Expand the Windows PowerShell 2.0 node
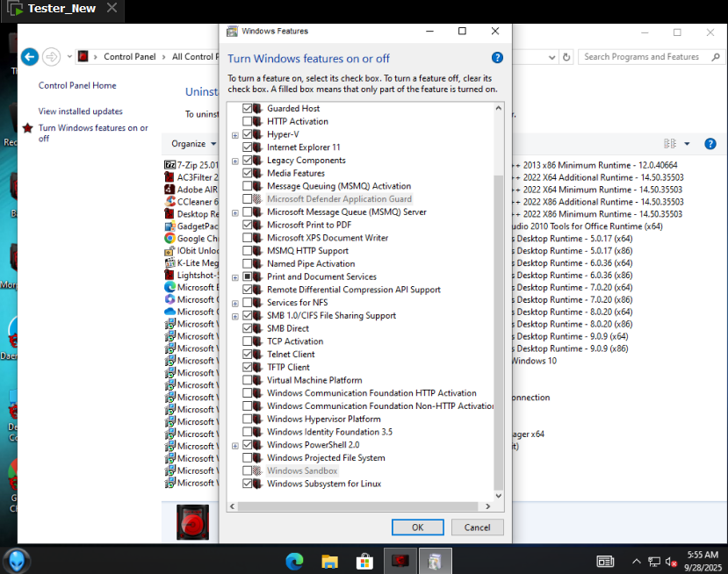This screenshot has height=574, width=728. (x=235, y=446)
